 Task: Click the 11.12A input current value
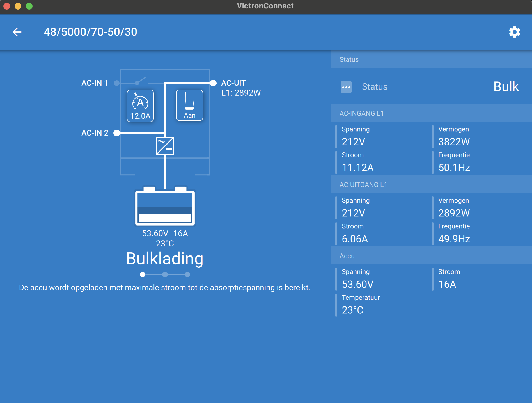tap(357, 168)
